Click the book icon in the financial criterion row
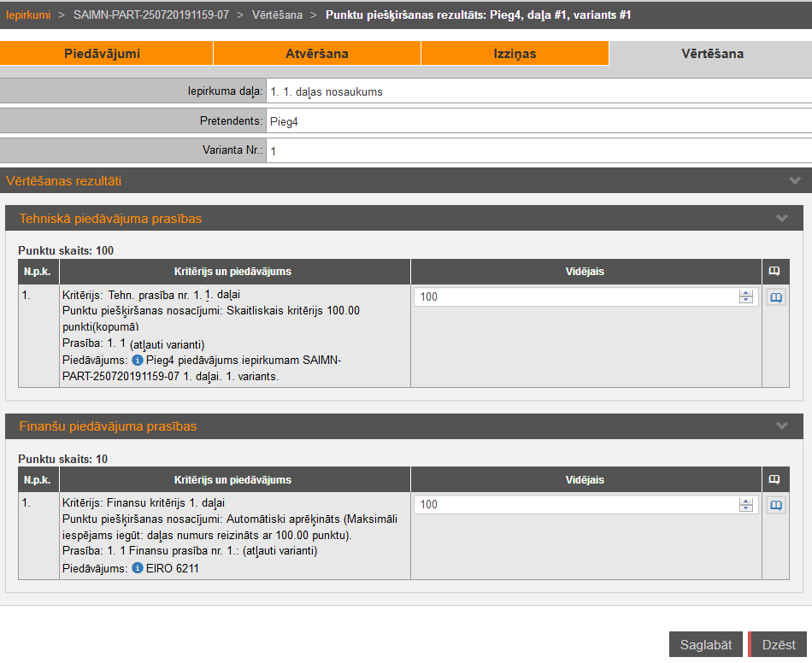Image resolution: width=812 pixels, height=663 pixels. 776,505
